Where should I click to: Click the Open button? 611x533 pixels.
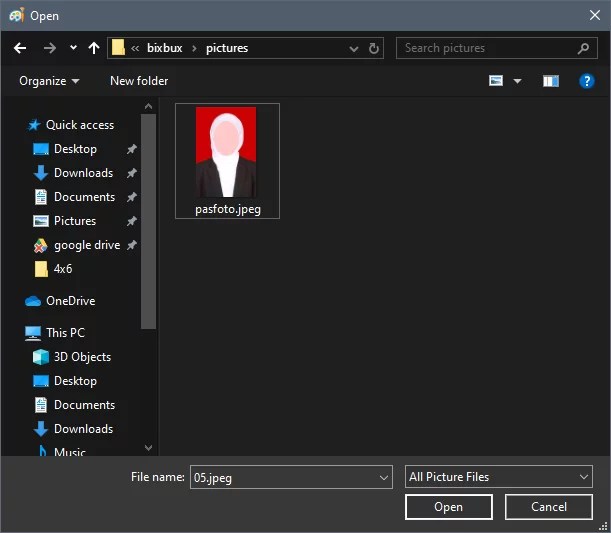click(x=449, y=507)
